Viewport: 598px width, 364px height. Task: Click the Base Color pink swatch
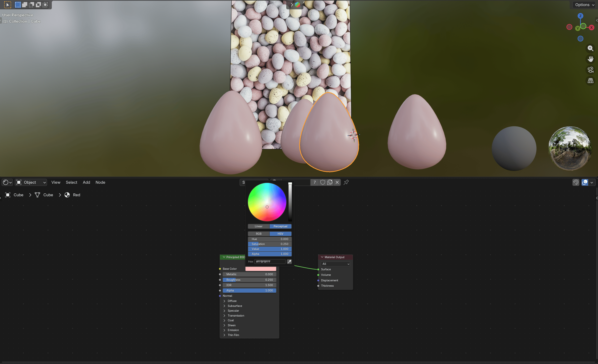(261, 269)
